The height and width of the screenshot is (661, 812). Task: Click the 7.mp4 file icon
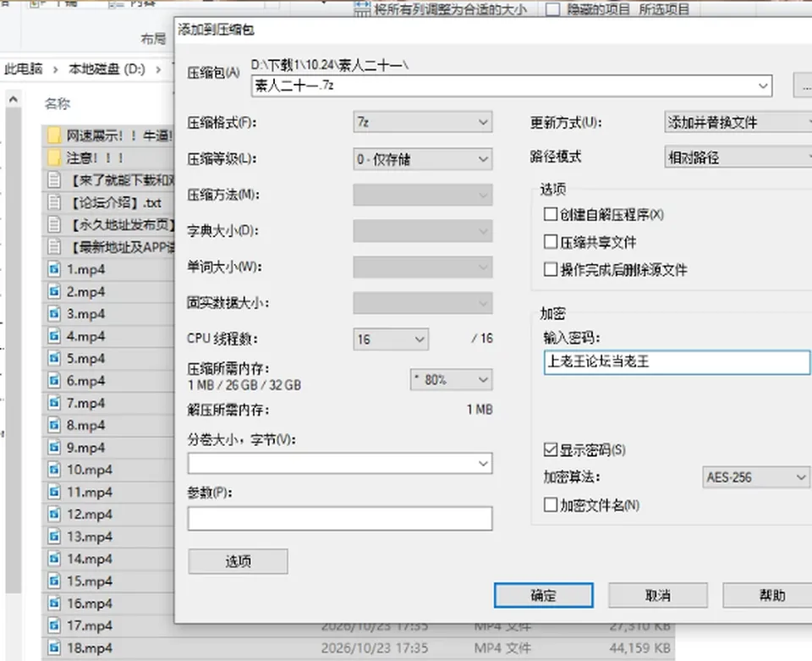click(x=54, y=403)
